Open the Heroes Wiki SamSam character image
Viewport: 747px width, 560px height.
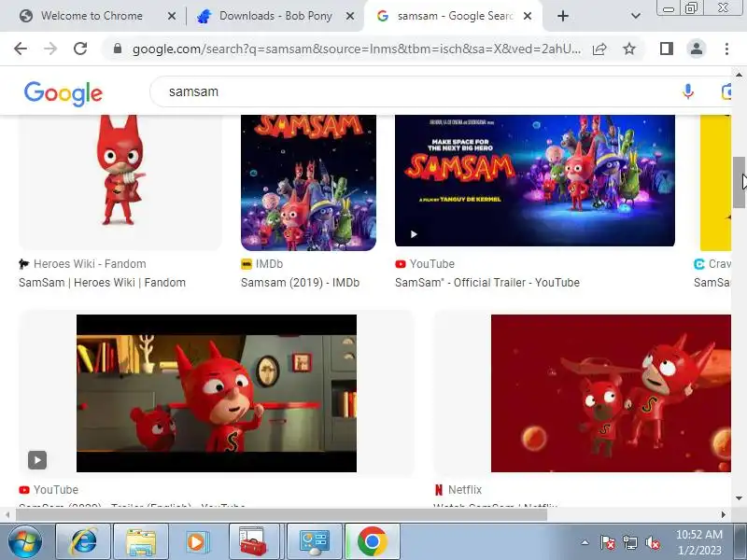(120, 182)
